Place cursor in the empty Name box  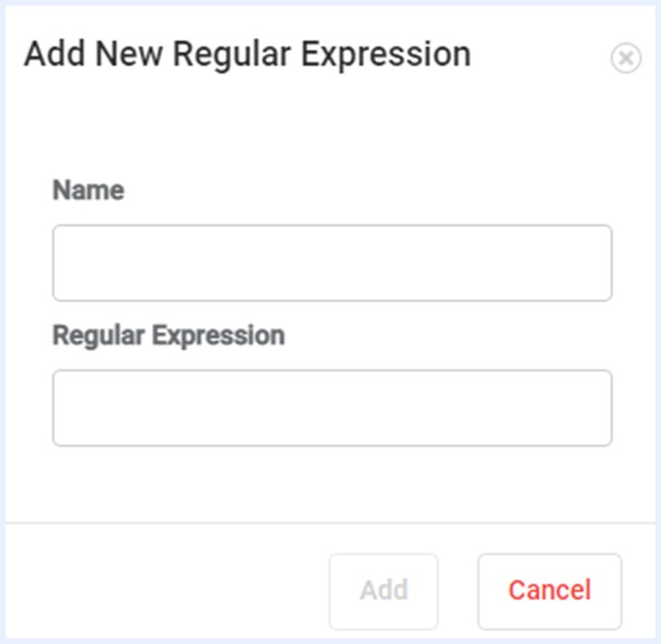tap(331, 263)
